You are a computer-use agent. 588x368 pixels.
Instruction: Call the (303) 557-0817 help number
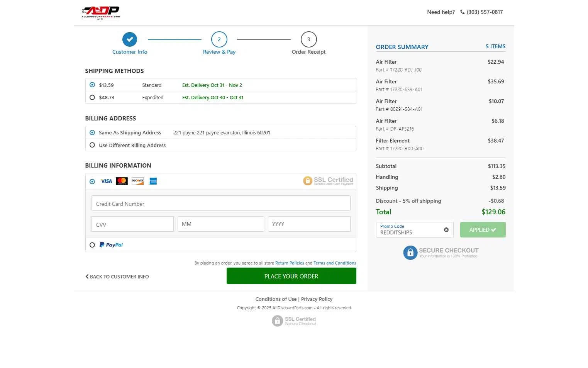pyautogui.click(x=485, y=12)
